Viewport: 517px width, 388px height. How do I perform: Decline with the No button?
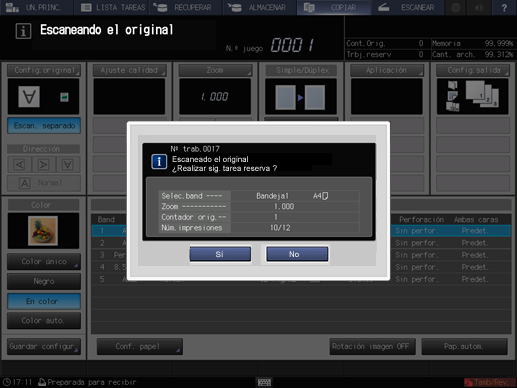click(x=297, y=254)
